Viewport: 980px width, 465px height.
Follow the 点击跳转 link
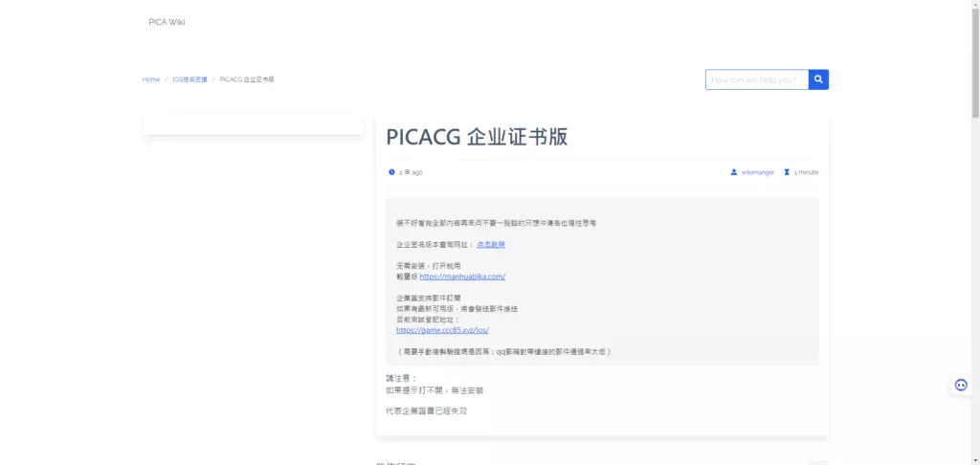[491, 244]
